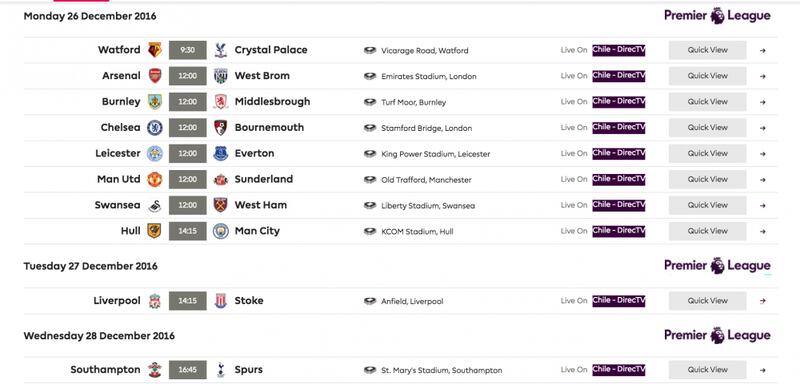
Task: Follow the arrow for Southampton vs Spurs
Action: [x=762, y=371]
